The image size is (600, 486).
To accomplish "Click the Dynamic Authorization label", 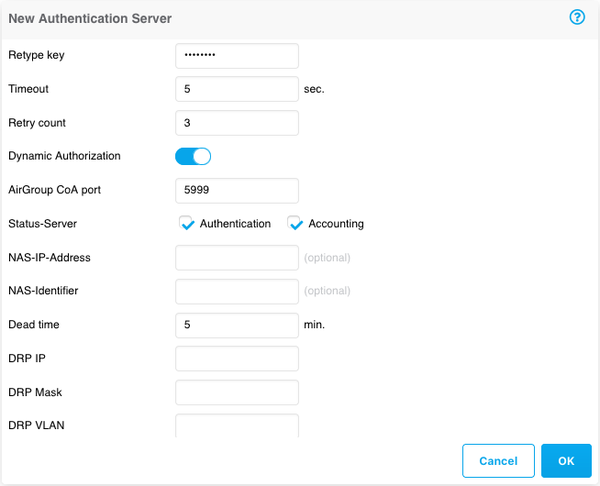I will [x=64, y=156].
